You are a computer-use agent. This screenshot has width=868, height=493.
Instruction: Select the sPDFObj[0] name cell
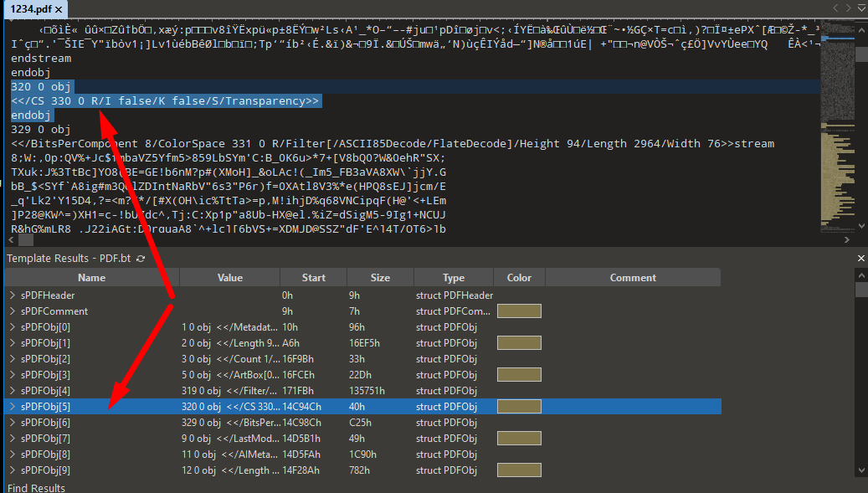coord(45,327)
